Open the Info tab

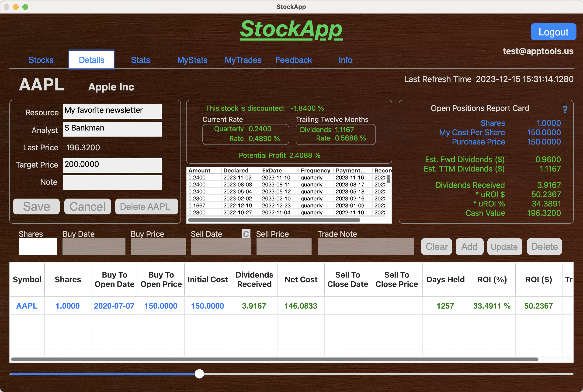tap(345, 60)
